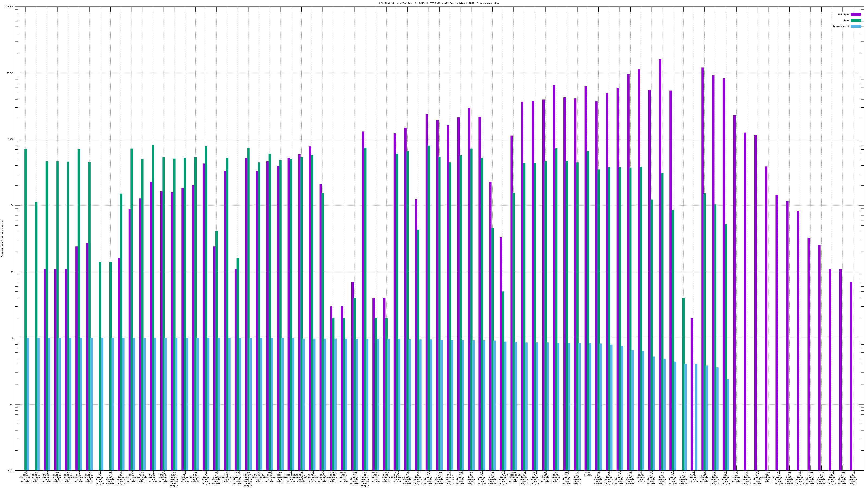Screen dimensions: 868x488
Task: Click the 'sa-accredit.habeas.com origin' x-axis label
Action: pos(513,477)
